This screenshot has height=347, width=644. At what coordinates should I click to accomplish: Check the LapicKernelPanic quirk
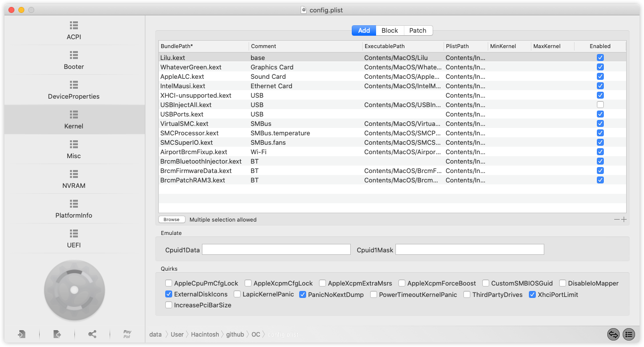click(x=237, y=294)
